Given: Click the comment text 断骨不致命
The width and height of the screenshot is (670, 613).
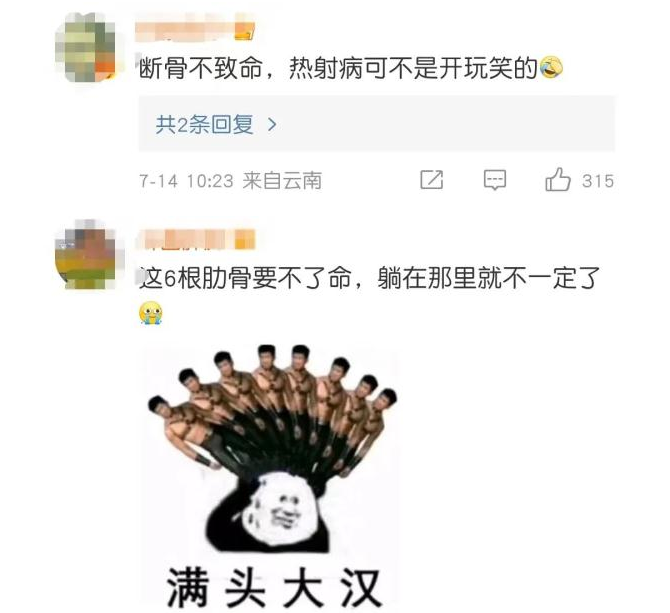Looking at the screenshot, I should (x=201, y=68).
